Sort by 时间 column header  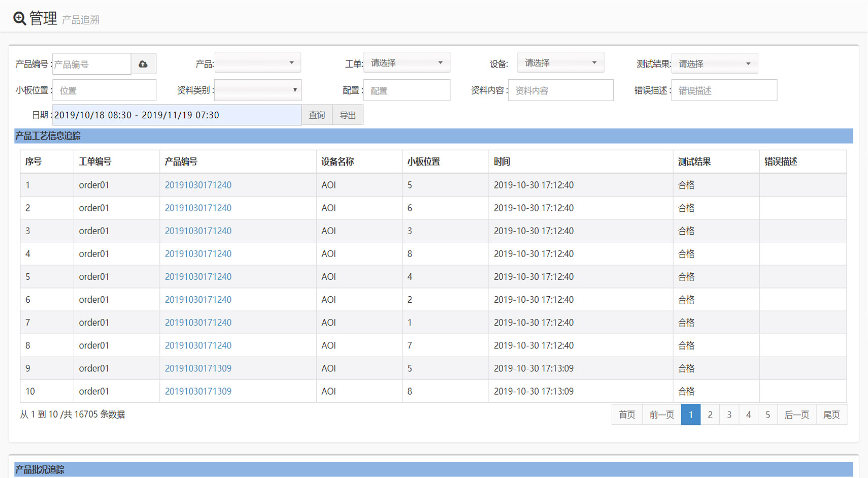coord(502,162)
